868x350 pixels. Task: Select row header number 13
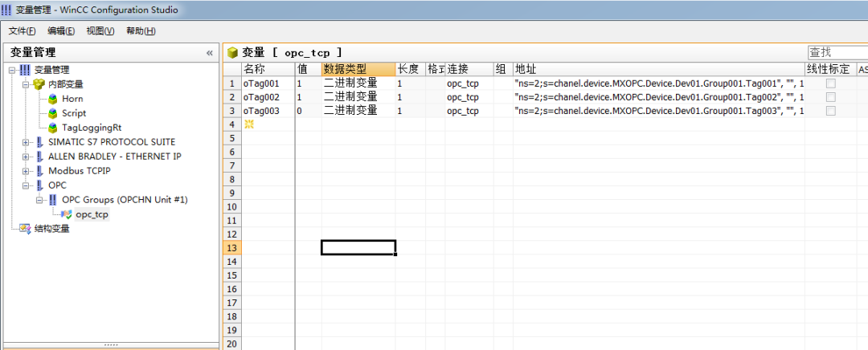coord(232,248)
